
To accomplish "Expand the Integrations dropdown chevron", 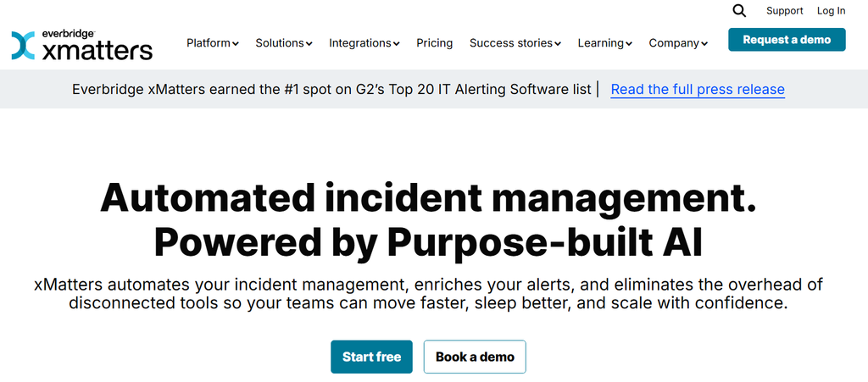I will [397, 44].
